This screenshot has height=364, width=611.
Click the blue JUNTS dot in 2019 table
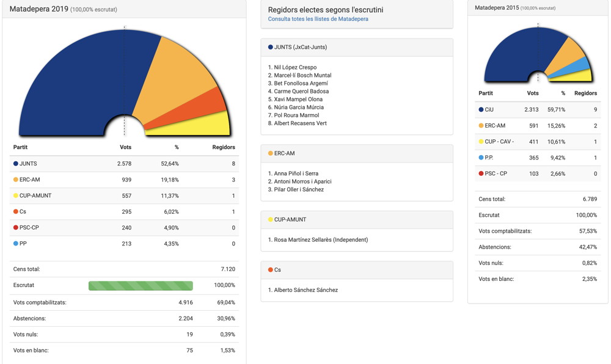(16, 164)
